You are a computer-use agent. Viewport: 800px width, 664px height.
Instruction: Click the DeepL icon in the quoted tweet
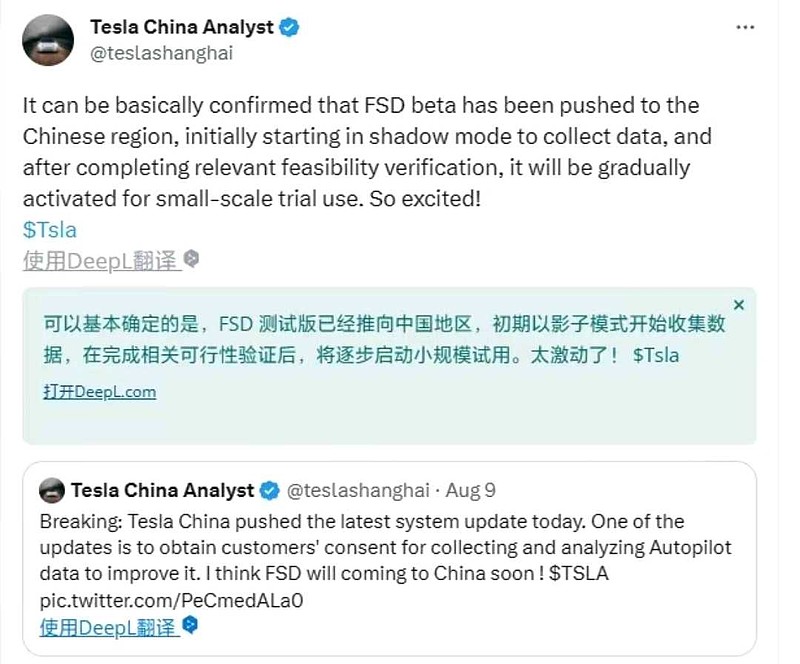pyautogui.click(x=190, y=625)
